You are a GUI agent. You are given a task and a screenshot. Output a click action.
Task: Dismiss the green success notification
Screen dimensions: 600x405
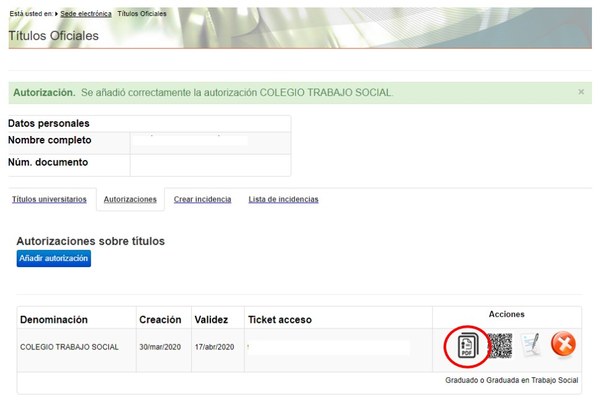581,92
